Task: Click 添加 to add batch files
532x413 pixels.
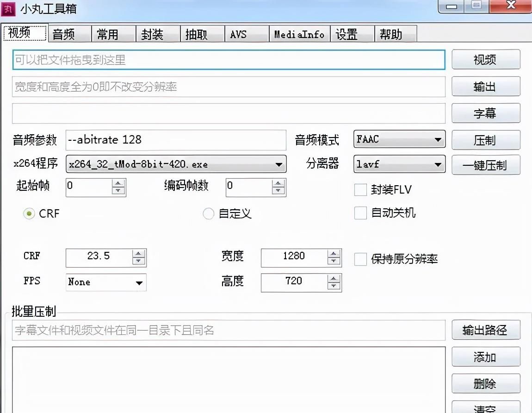Action: click(486, 357)
